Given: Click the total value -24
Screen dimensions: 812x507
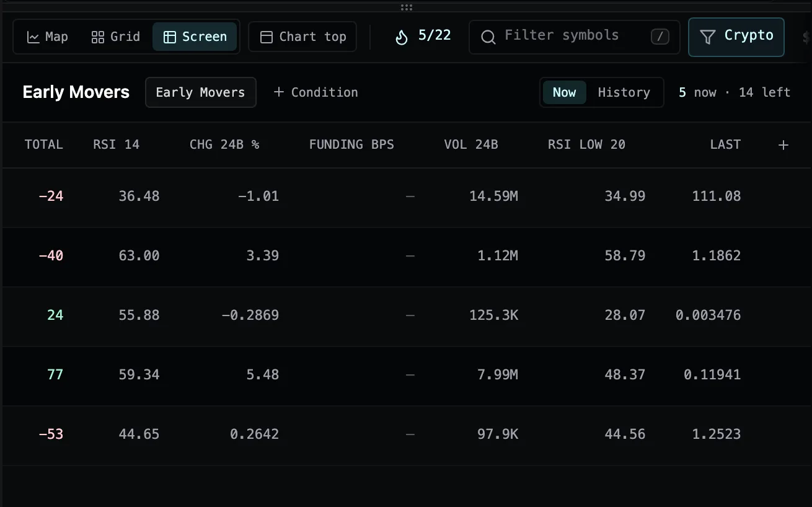Looking at the screenshot, I should tap(51, 196).
